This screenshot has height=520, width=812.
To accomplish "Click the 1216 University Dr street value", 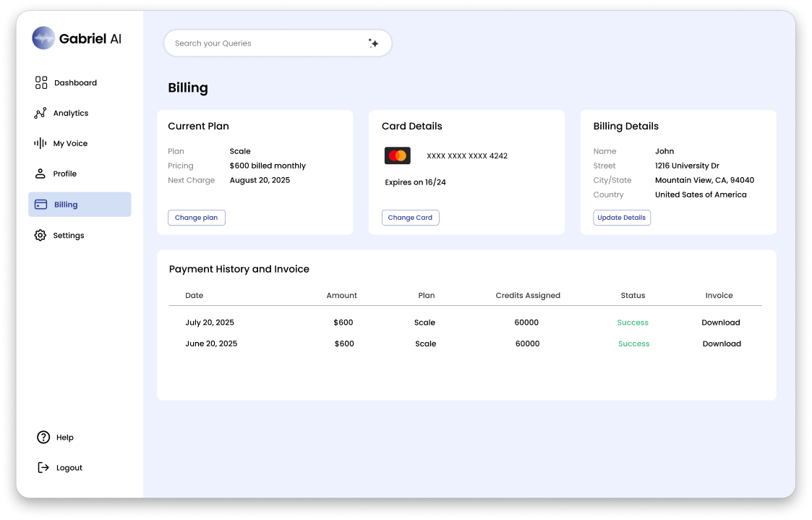I will coord(687,166).
